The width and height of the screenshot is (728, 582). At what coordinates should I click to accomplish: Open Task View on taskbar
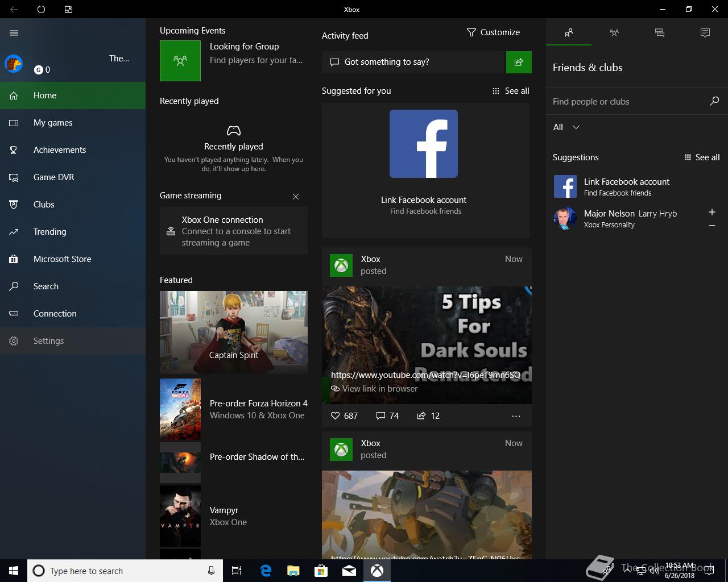(237, 571)
